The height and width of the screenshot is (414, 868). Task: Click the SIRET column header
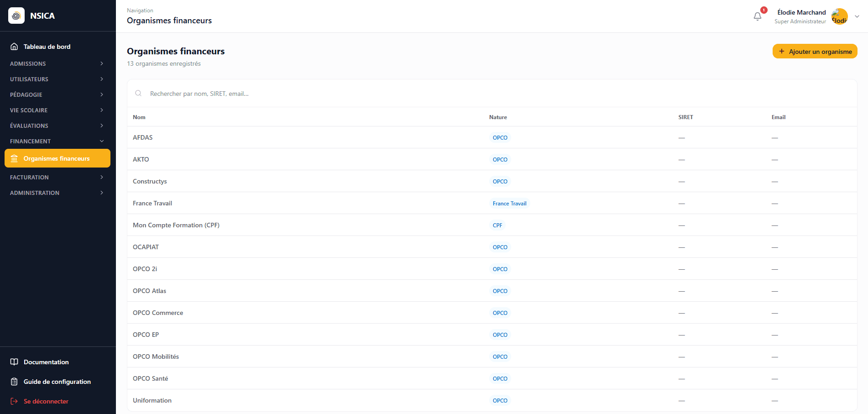click(685, 117)
